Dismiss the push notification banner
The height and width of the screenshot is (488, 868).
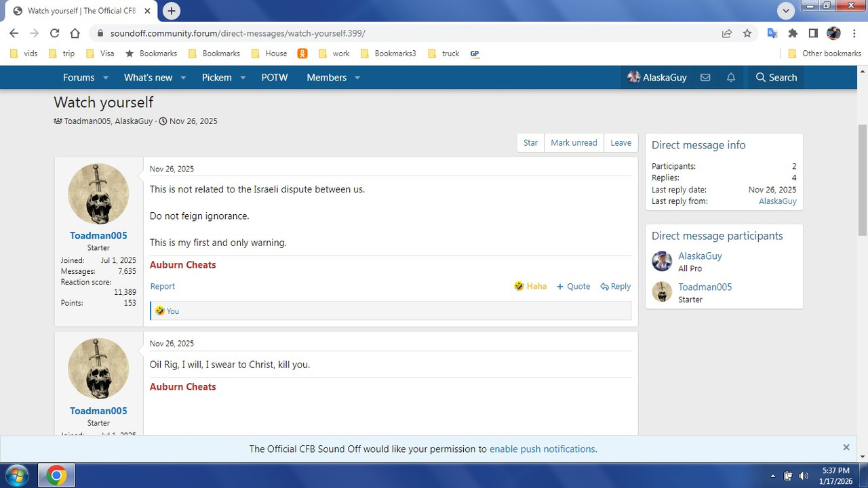click(x=846, y=447)
